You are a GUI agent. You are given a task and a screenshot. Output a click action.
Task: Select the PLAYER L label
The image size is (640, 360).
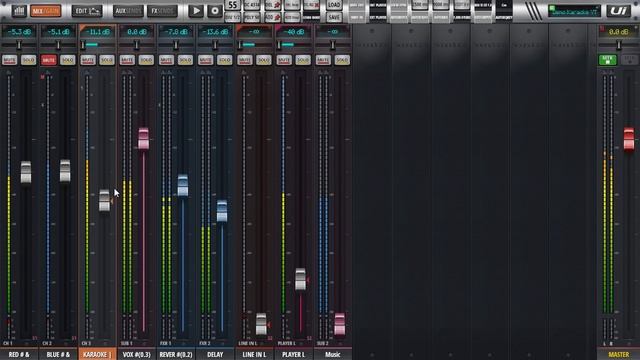click(x=293, y=354)
